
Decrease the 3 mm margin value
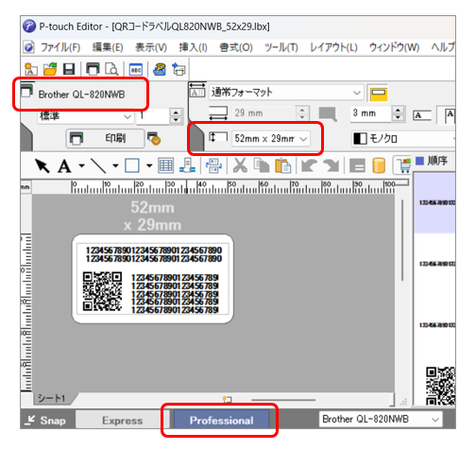coord(398,117)
